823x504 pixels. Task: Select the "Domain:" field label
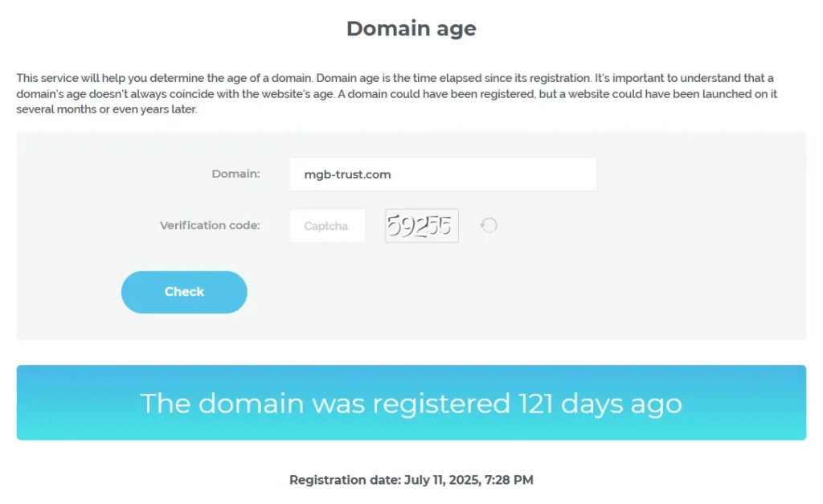[235, 174]
